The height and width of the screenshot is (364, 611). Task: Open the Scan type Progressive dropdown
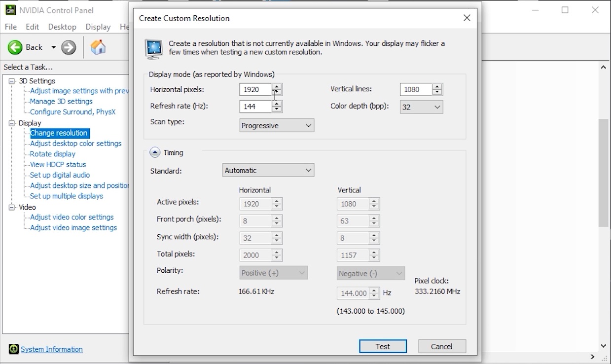point(277,125)
